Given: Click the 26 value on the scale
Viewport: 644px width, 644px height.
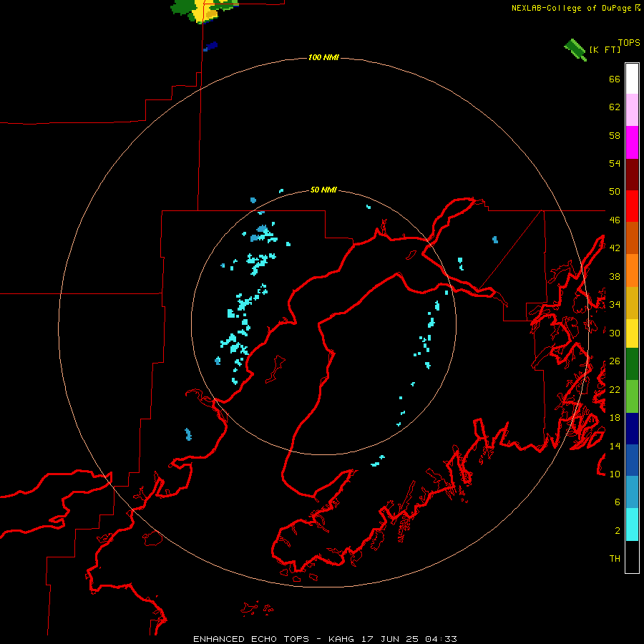Looking at the screenshot, I should click(x=615, y=361).
